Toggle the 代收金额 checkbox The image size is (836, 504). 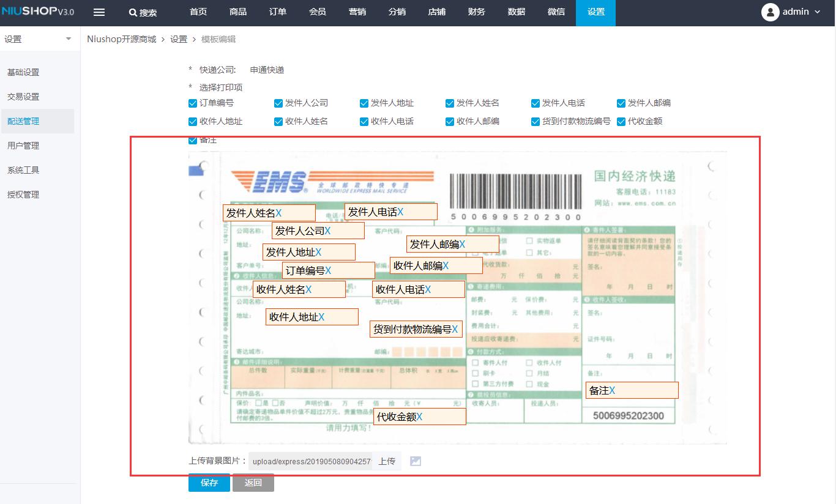(621, 121)
